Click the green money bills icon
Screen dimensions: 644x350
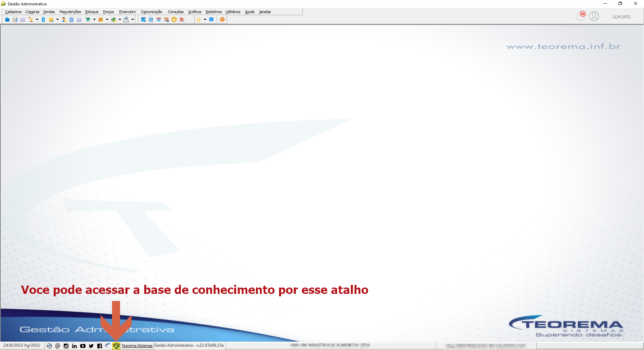[x=113, y=20]
